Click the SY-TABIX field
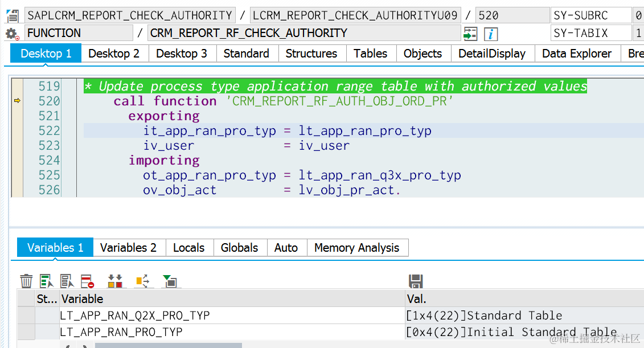The image size is (644, 348). tap(591, 33)
